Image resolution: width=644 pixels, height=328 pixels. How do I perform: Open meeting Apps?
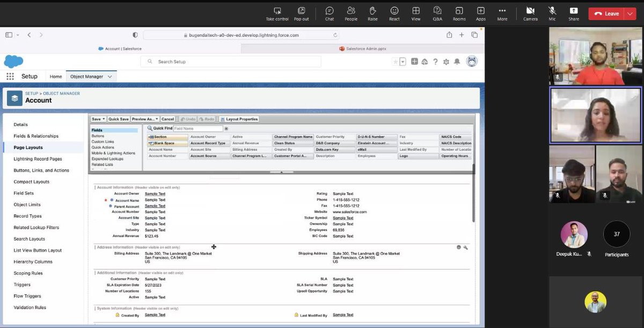pyautogui.click(x=481, y=13)
